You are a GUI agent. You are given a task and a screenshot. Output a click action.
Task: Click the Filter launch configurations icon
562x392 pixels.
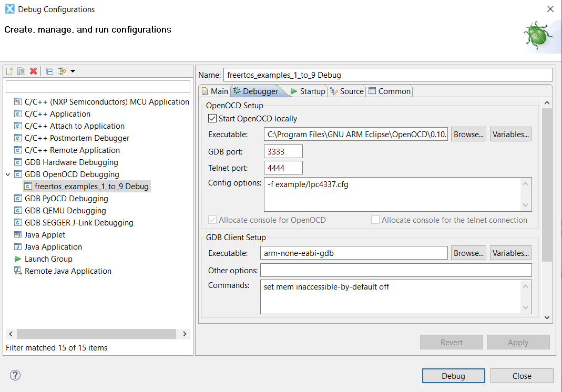coord(62,71)
